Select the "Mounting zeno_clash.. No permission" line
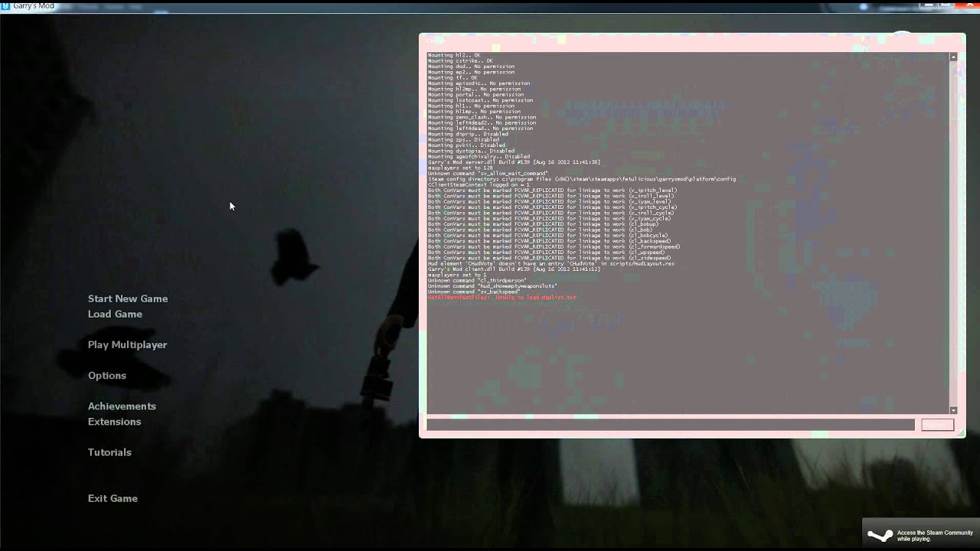Viewport: 980px width, 551px height. [482, 117]
